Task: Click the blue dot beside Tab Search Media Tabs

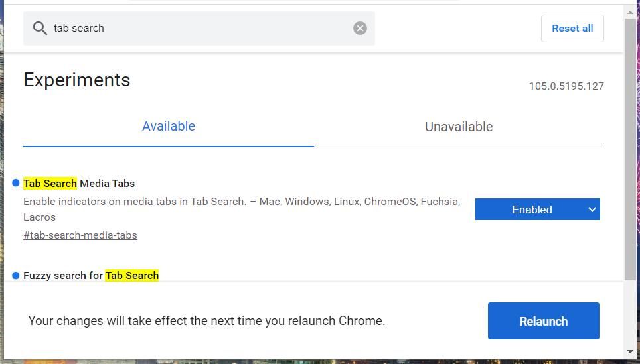Action: coord(16,183)
